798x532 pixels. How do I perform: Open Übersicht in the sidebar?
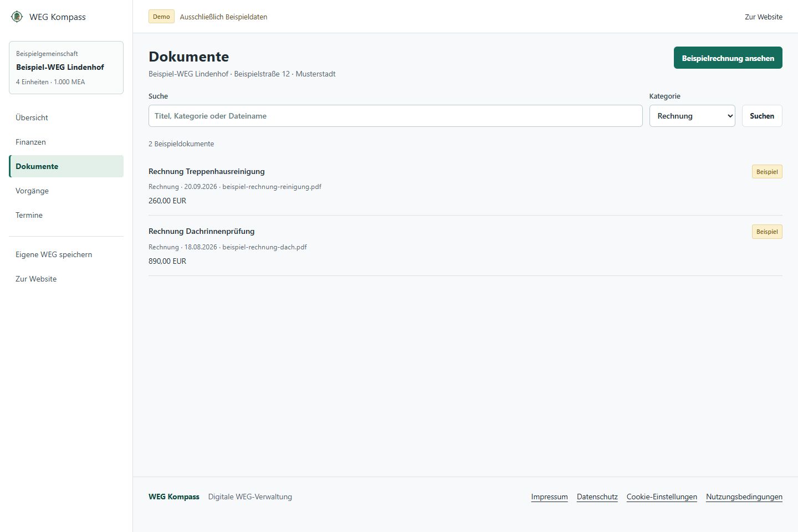[x=66, y=117]
